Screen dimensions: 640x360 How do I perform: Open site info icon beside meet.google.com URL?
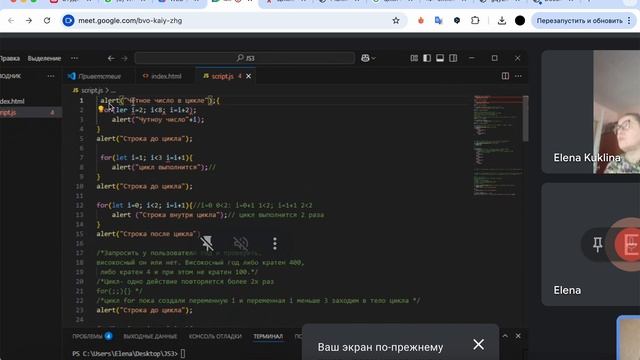[x=69, y=20]
